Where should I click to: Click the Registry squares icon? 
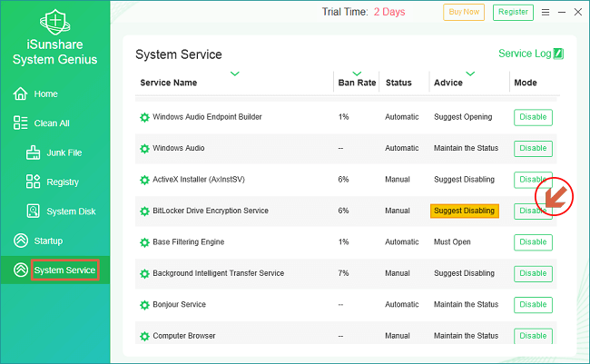point(33,182)
